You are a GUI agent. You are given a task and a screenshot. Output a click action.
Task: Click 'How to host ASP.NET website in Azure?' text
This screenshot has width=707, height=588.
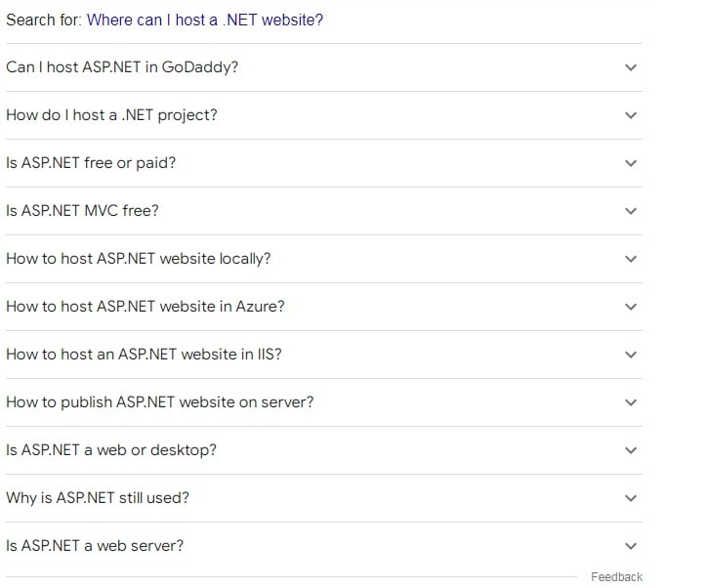click(146, 307)
